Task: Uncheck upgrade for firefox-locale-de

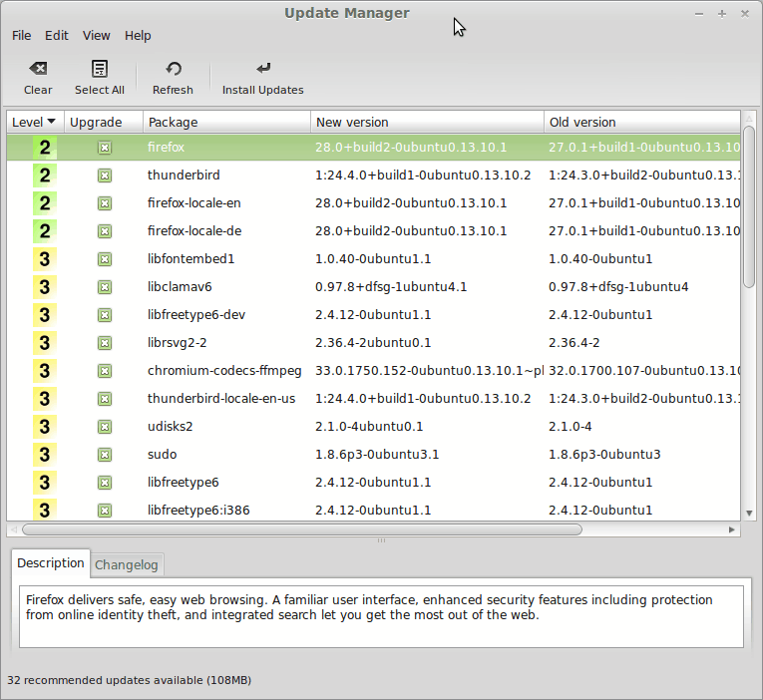Action: click(x=105, y=231)
